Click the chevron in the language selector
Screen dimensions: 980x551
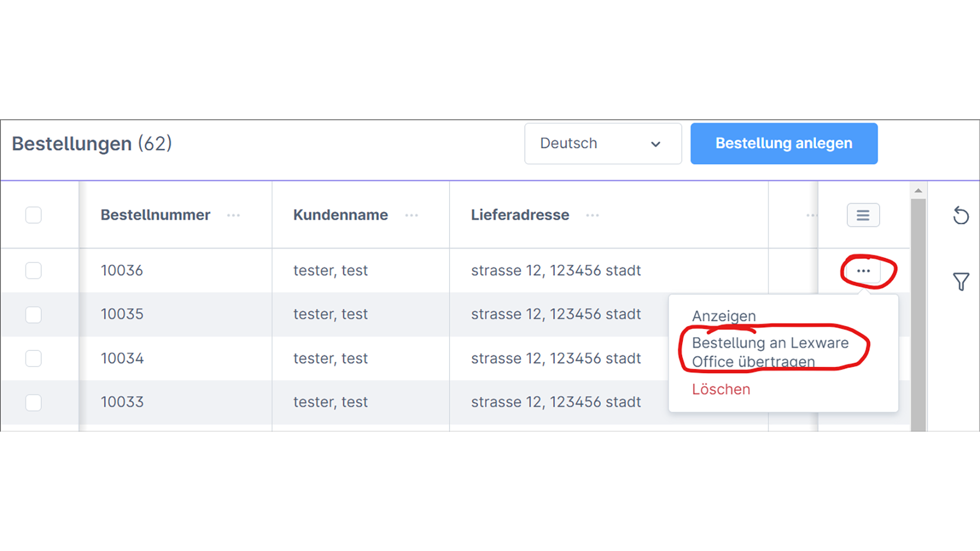[x=656, y=144]
